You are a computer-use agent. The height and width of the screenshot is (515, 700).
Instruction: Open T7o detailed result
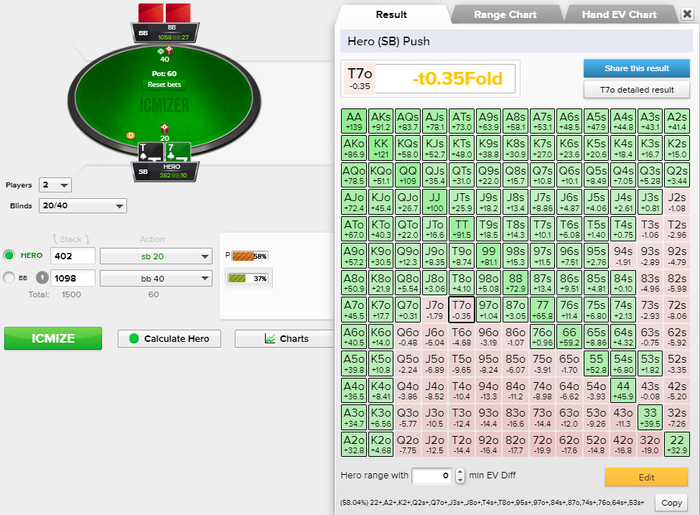(x=637, y=90)
